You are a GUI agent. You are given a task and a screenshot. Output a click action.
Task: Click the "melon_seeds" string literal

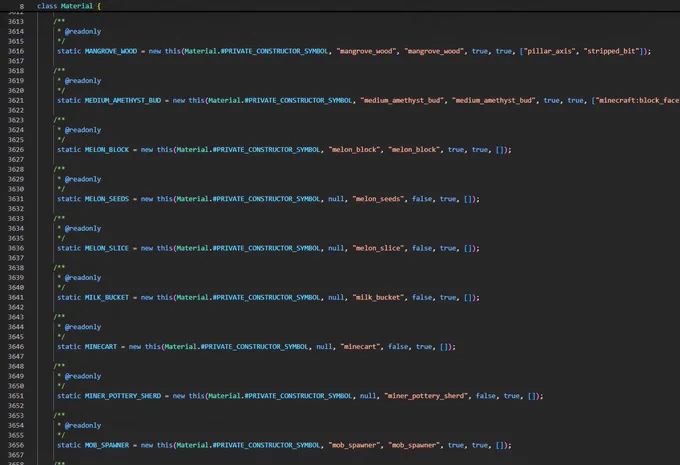[x=379, y=199]
